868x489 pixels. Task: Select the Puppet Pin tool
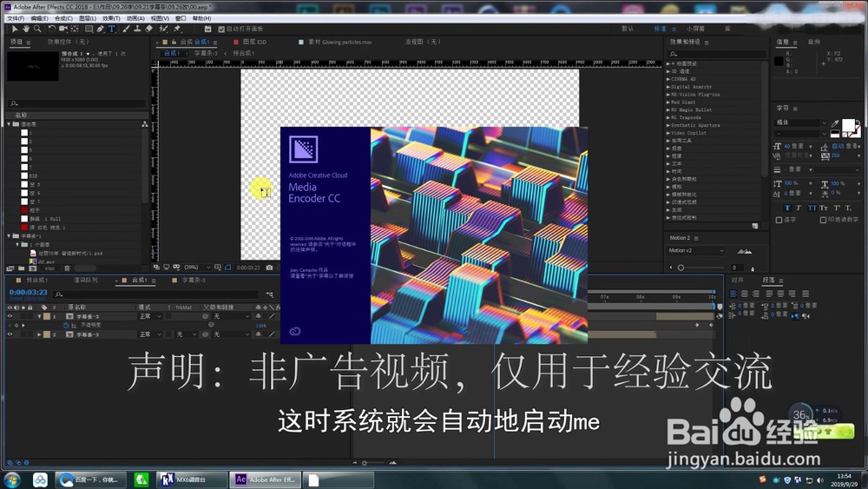(x=177, y=29)
